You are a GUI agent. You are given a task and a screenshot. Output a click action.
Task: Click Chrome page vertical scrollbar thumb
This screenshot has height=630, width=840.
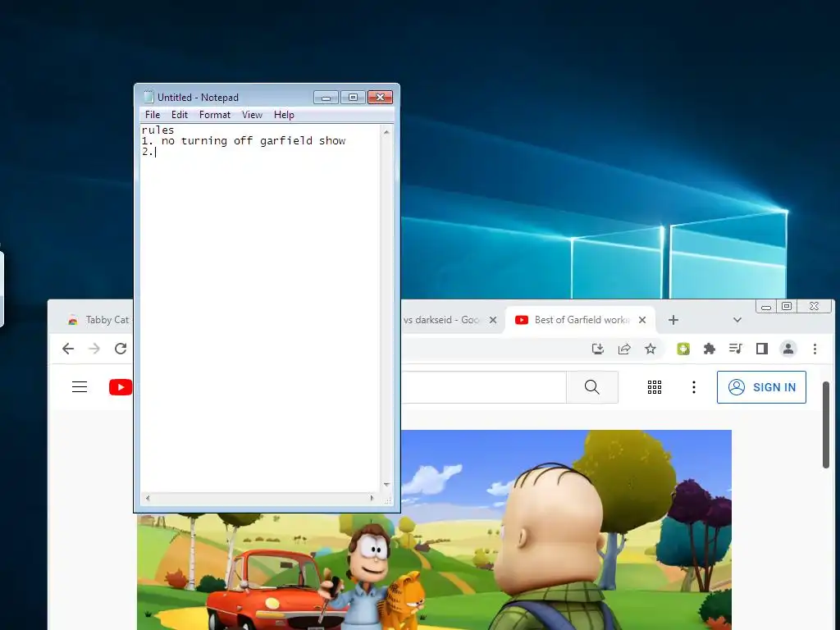point(826,425)
